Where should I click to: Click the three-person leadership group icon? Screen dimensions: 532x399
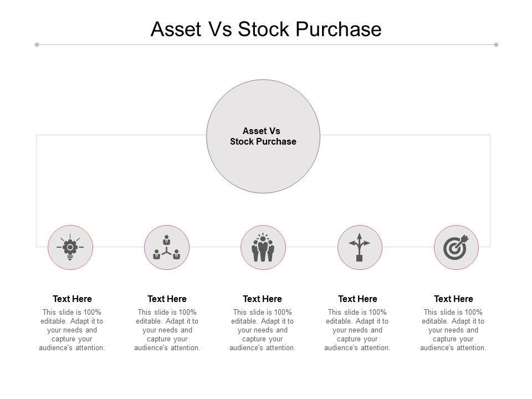click(x=263, y=248)
